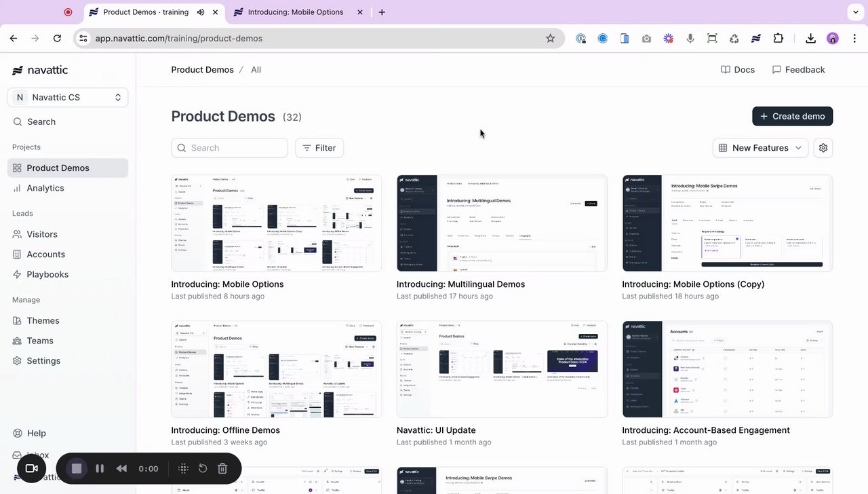Image resolution: width=868 pixels, height=494 pixels.
Task: Click the browser back arrow
Action: pos(14,39)
